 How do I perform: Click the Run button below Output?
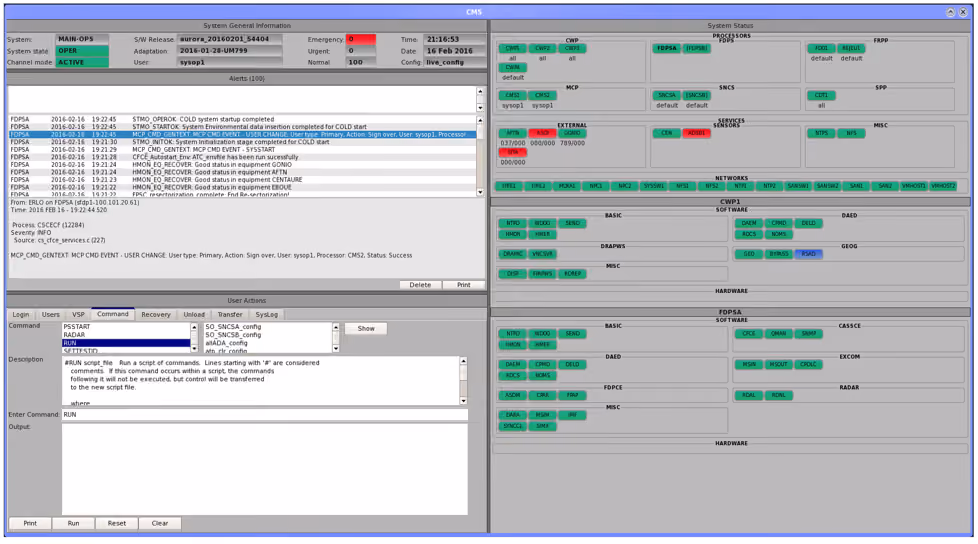(x=74, y=523)
